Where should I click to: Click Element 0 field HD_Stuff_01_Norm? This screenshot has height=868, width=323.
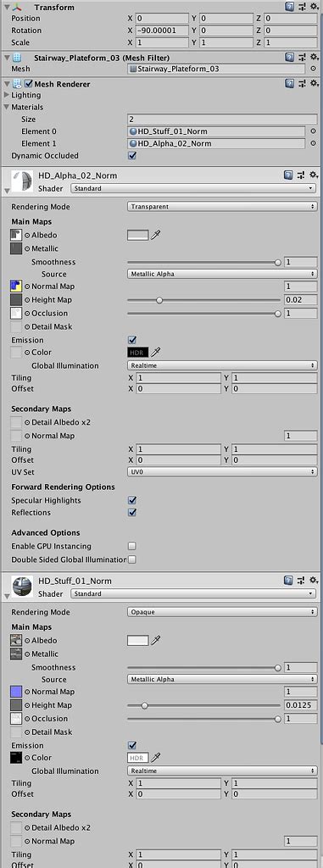(x=216, y=131)
